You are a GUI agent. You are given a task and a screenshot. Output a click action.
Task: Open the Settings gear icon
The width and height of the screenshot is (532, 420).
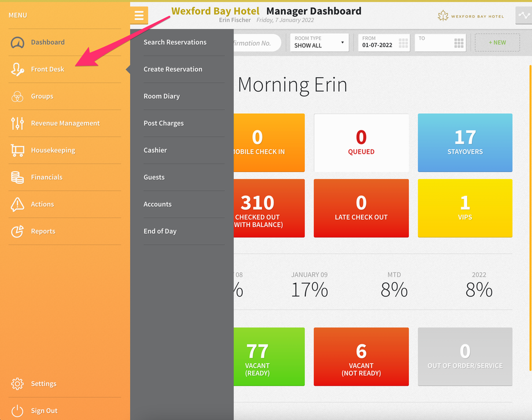point(17,384)
